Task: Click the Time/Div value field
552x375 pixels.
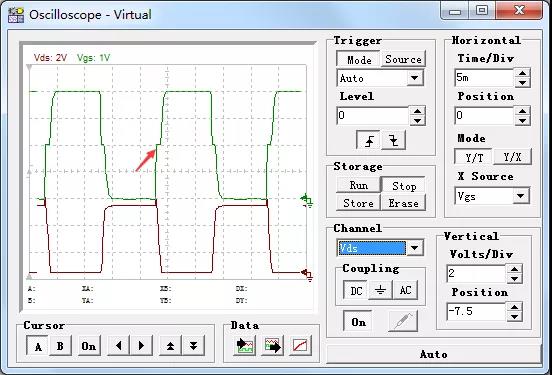Action: pyautogui.click(x=485, y=78)
